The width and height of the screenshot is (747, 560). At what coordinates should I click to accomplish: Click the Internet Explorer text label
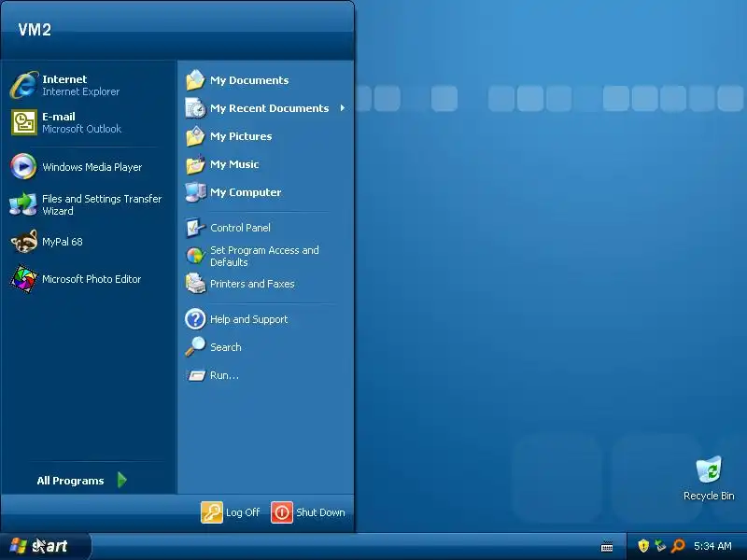point(80,91)
